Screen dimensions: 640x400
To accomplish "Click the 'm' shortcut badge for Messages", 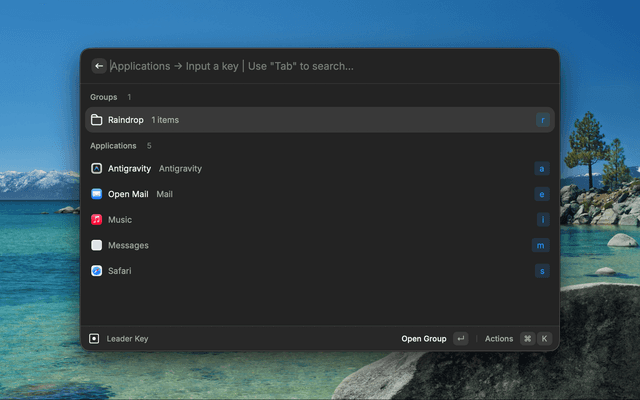I will (541, 245).
